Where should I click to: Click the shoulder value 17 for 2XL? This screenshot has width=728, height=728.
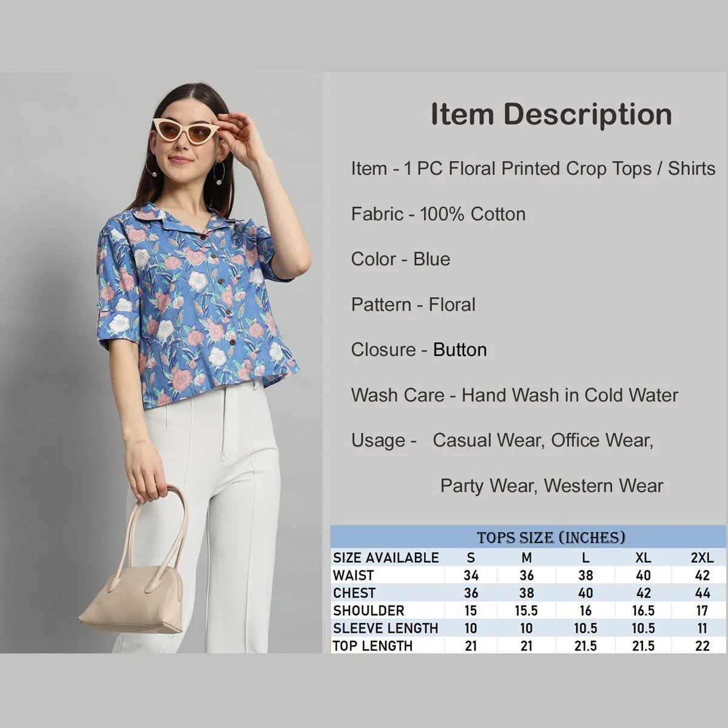coord(702,610)
